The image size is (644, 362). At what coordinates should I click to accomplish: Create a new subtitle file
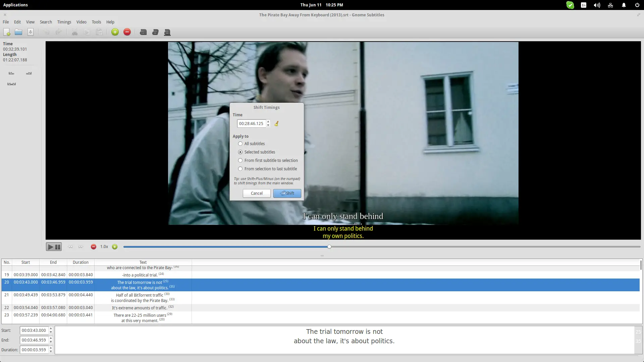pos(7,32)
